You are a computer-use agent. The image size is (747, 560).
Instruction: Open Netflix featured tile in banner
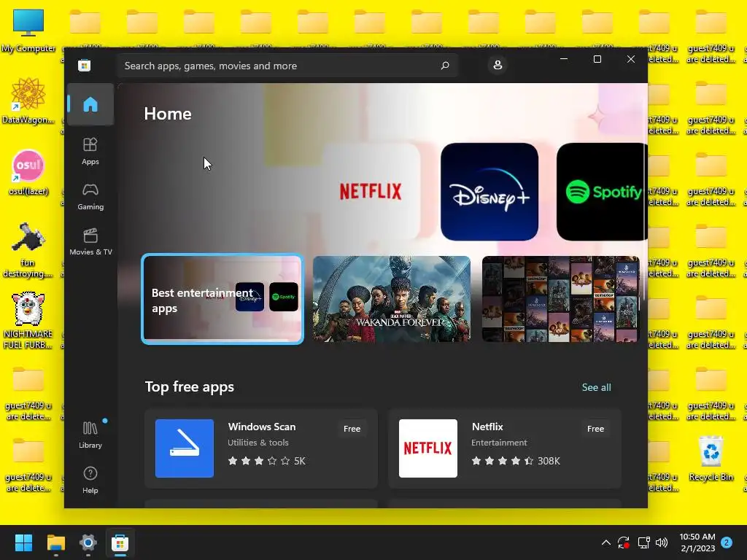coord(371,192)
